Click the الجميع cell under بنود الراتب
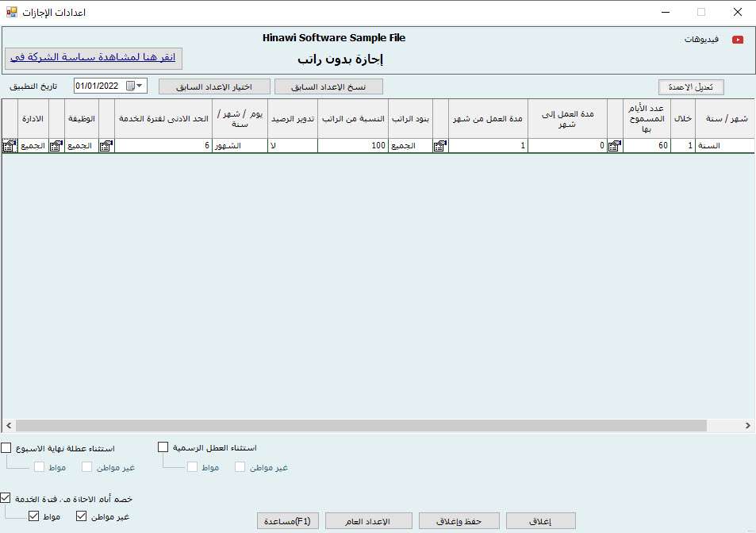 (410, 145)
